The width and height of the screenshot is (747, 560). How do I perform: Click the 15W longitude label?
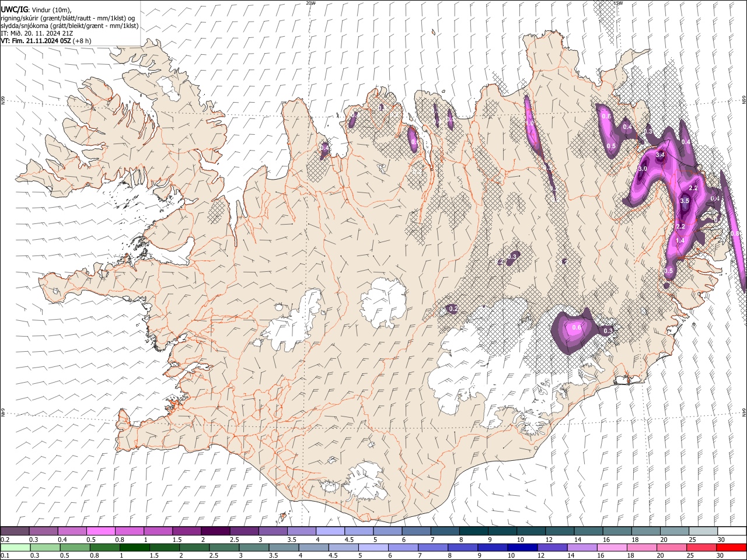tap(618, 3)
